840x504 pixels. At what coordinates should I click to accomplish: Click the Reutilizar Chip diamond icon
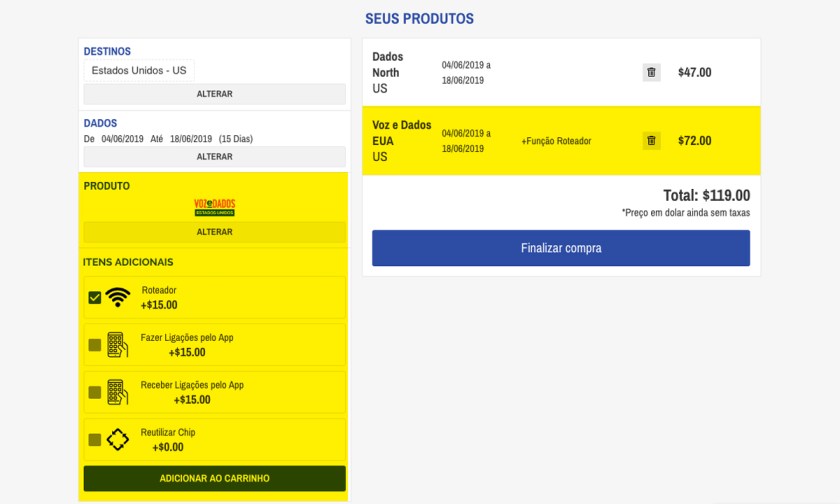click(x=118, y=440)
